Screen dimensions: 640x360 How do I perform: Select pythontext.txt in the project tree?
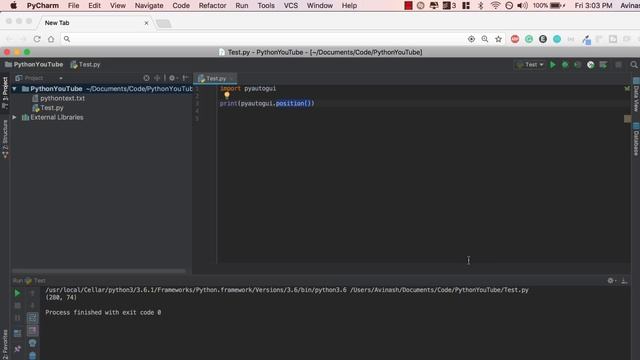pos(62,98)
